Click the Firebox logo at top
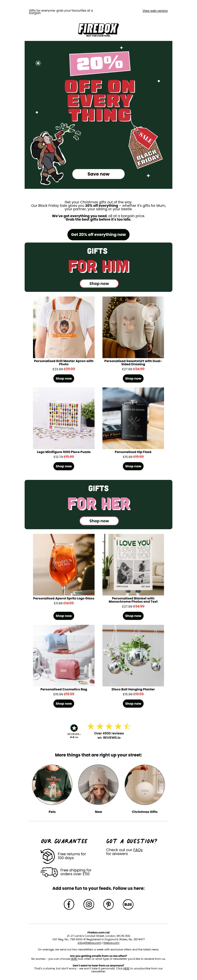 click(x=98, y=29)
